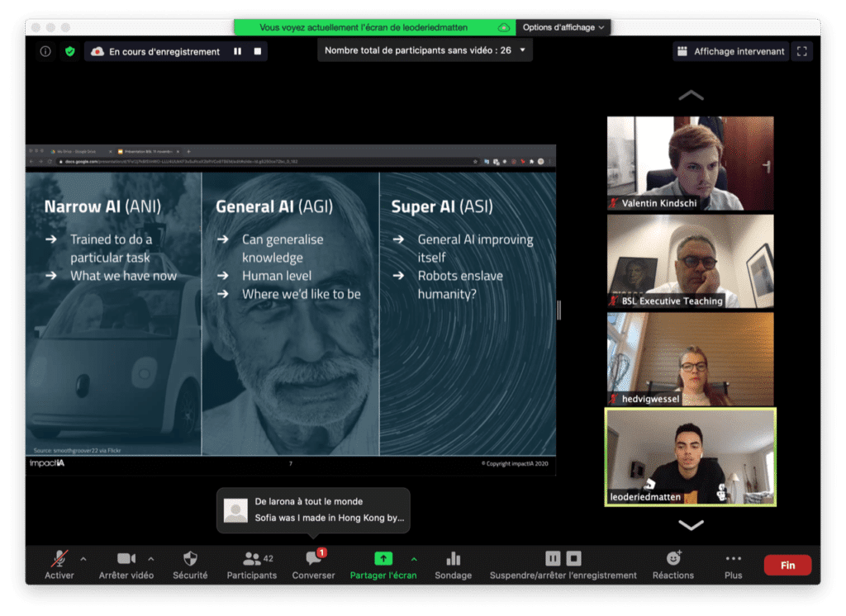Click the red Fin button
The height and width of the screenshot is (616, 846).
tap(787, 565)
